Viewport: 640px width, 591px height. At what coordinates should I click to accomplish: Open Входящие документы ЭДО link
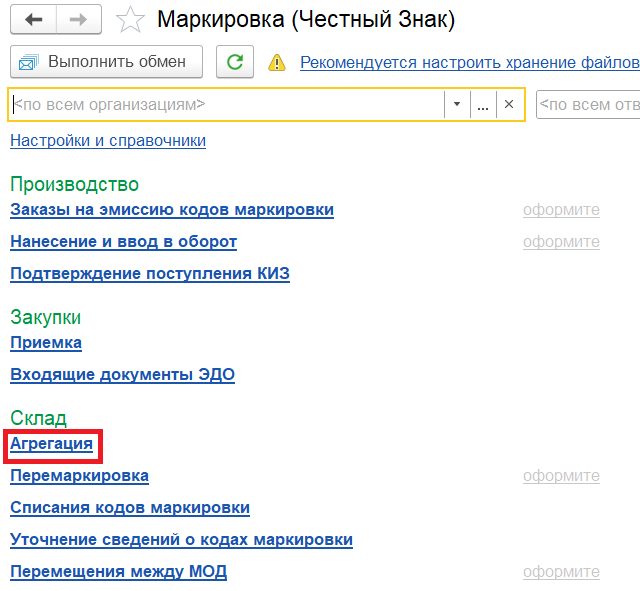pos(122,375)
